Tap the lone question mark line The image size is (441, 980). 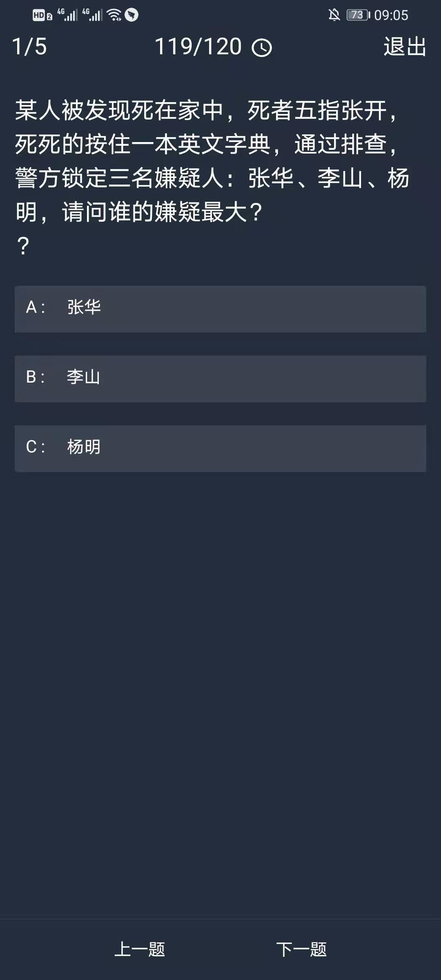point(23,246)
